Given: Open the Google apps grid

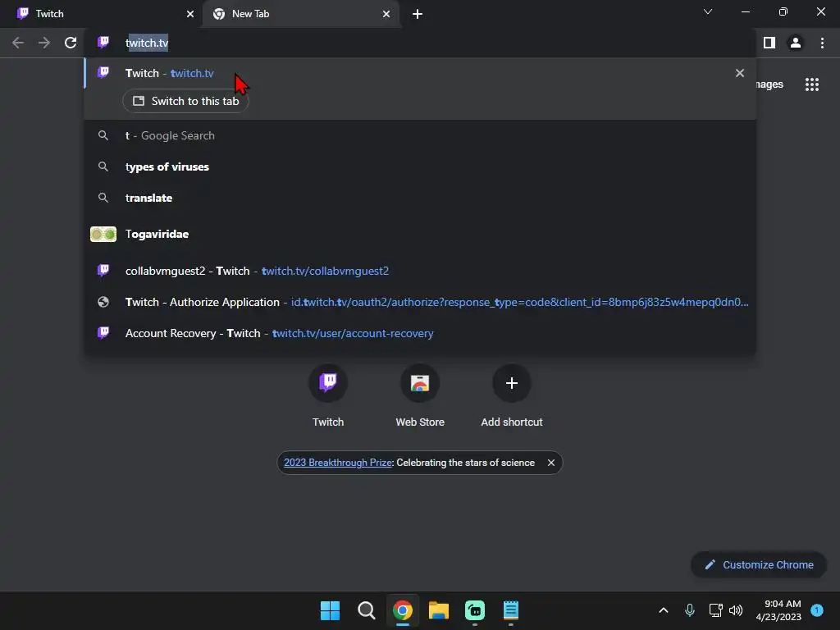Looking at the screenshot, I should 812,84.
